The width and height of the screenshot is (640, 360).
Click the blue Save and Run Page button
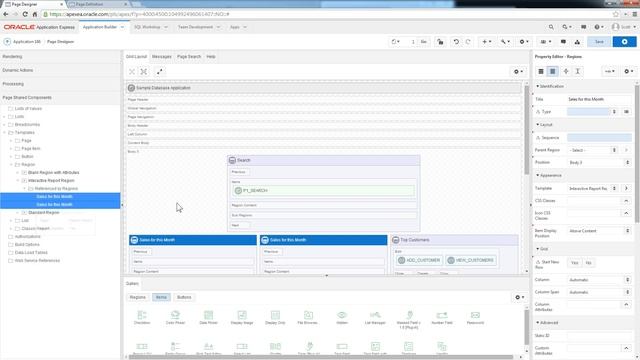pos(624,42)
